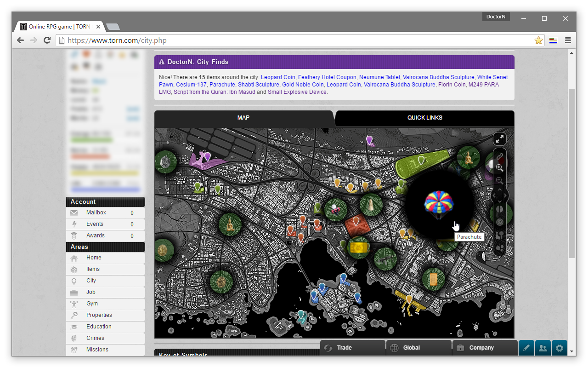Screen dimensions: 588x368
Task: Pan the map right with arrow
Action: (x=506, y=196)
